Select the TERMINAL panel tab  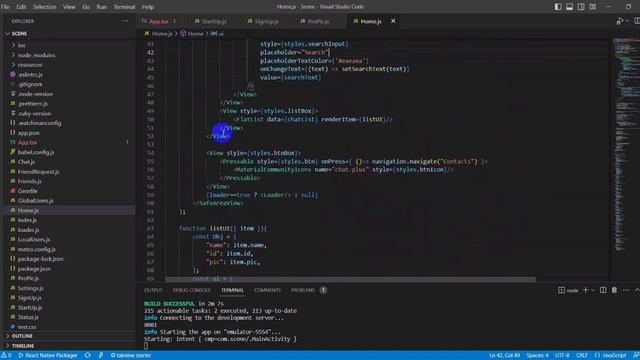[x=232, y=290]
